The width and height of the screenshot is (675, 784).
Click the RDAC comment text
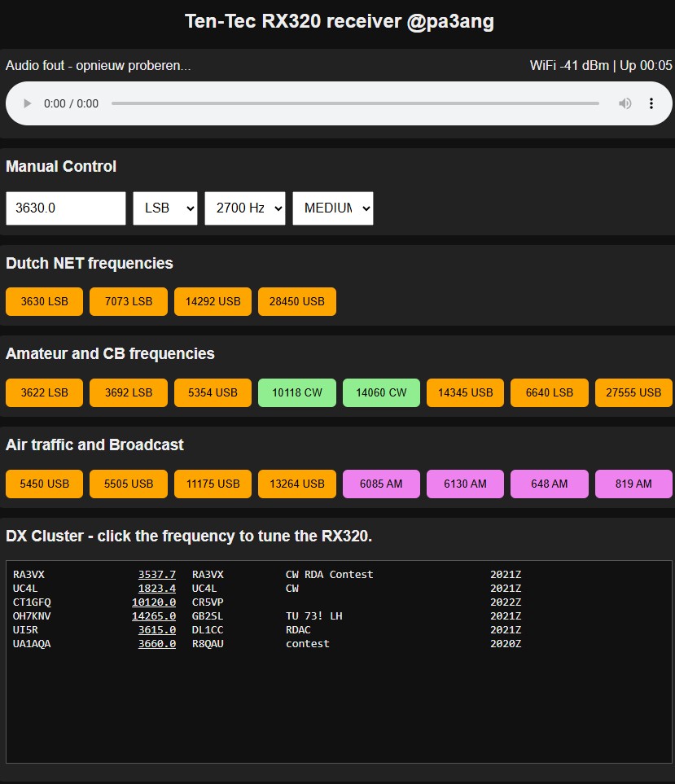(298, 630)
